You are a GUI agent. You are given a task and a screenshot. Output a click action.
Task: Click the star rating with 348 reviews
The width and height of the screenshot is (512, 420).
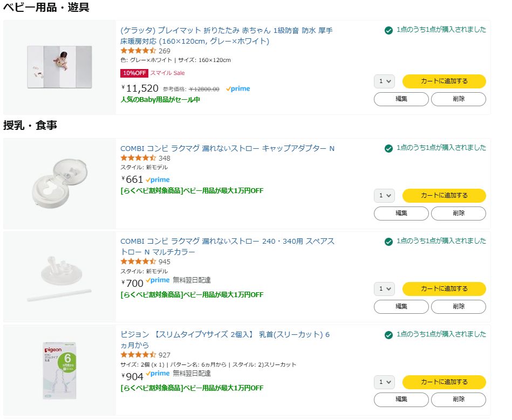138,158
